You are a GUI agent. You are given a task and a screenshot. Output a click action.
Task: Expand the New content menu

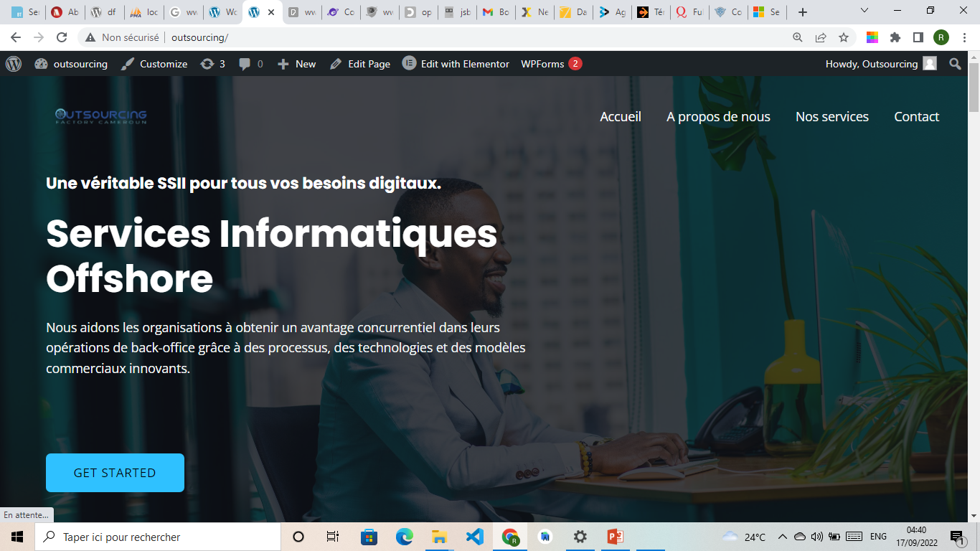pyautogui.click(x=297, y=64)
